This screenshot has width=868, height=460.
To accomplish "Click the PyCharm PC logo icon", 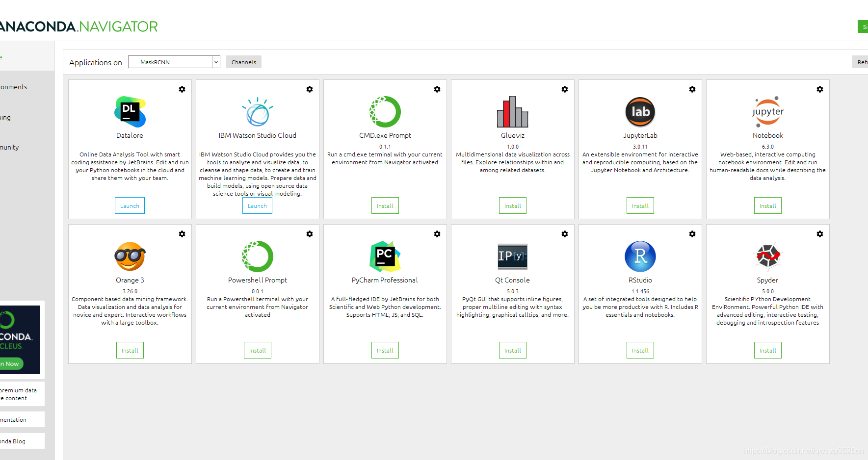I will coord(385,256).
